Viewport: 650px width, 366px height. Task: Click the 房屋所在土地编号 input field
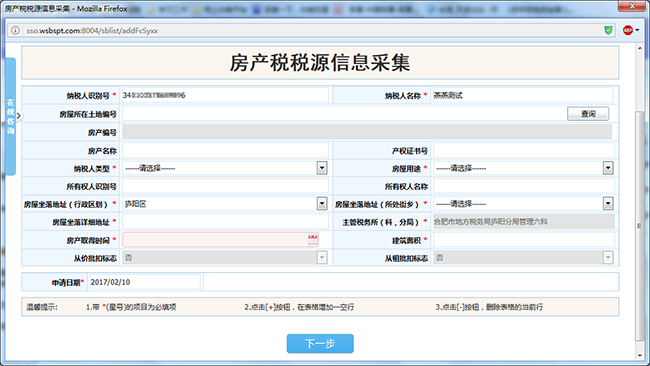(x=344, y=114)
